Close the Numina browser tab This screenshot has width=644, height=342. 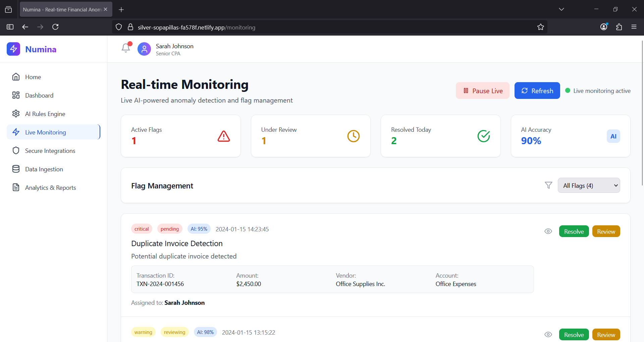[x=106, y=9]
